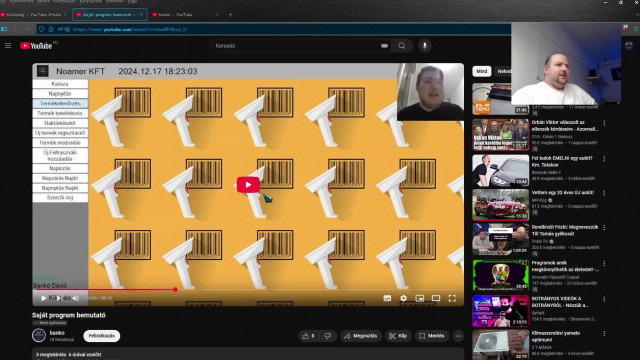Click the red video progress bar scrubber
The height and width of the screenshot is (360, 640).
click(175, 289)
